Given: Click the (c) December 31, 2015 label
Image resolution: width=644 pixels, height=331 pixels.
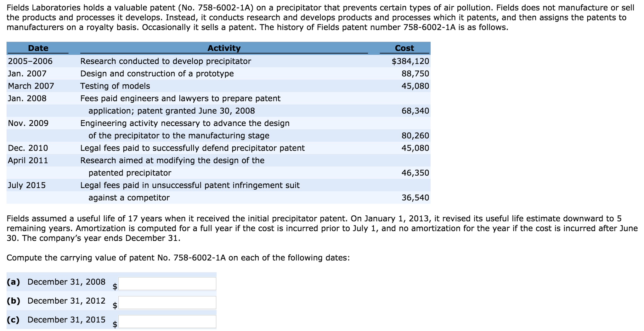Looking at the screenshot, I should 56,320.
